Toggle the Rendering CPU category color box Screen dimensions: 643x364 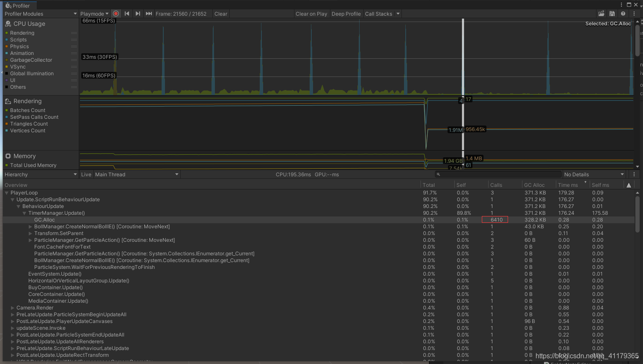6,33
